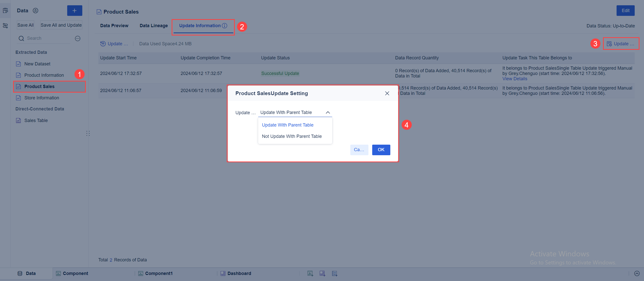The width and height of the screenshot is (644, 281).
Task: Click the Update Start Time column header
Action: (x=118, y=58)
